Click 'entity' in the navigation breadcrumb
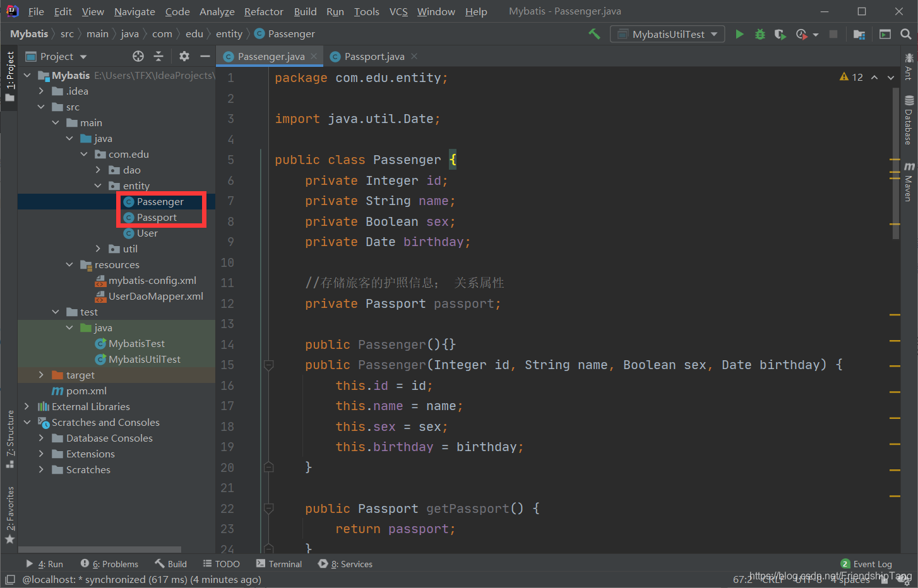The height and width of the screenshot is (588, 918). pos(229,34)
